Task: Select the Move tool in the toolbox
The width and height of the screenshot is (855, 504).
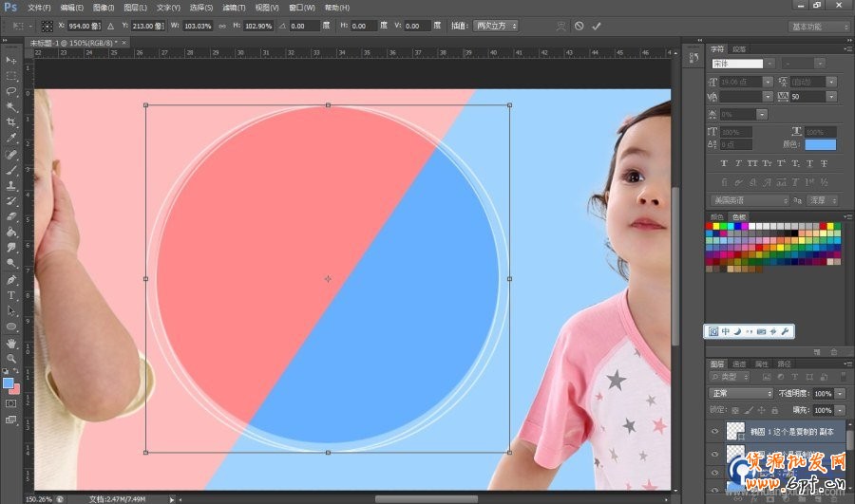Action: click(11, 61)
